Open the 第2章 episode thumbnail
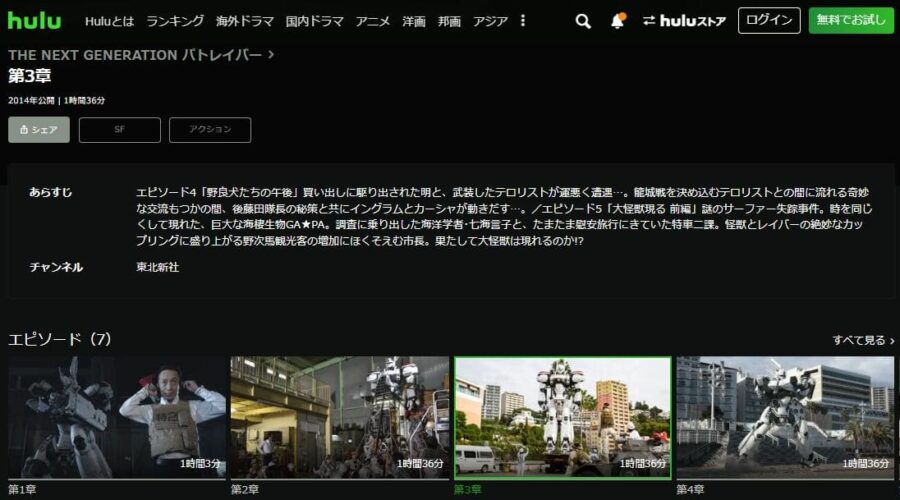This screenshot has width=900, height=500. (340, 417)
